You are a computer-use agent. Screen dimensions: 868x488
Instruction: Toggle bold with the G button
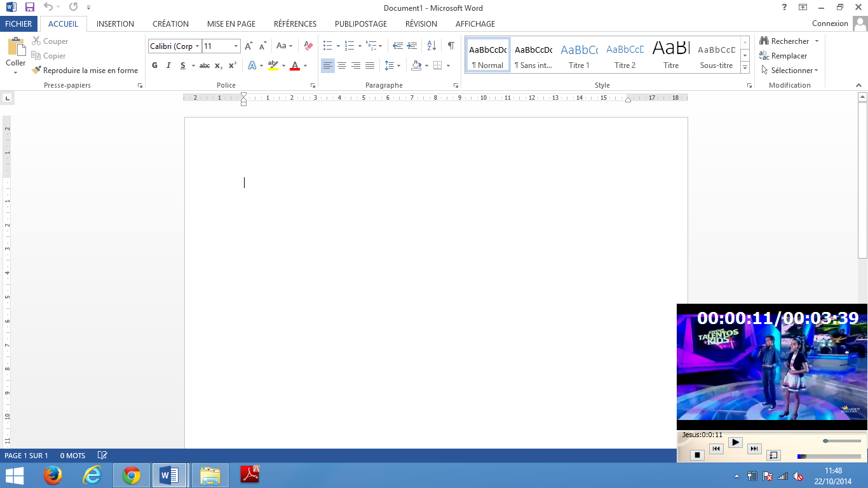pos(154,65)
